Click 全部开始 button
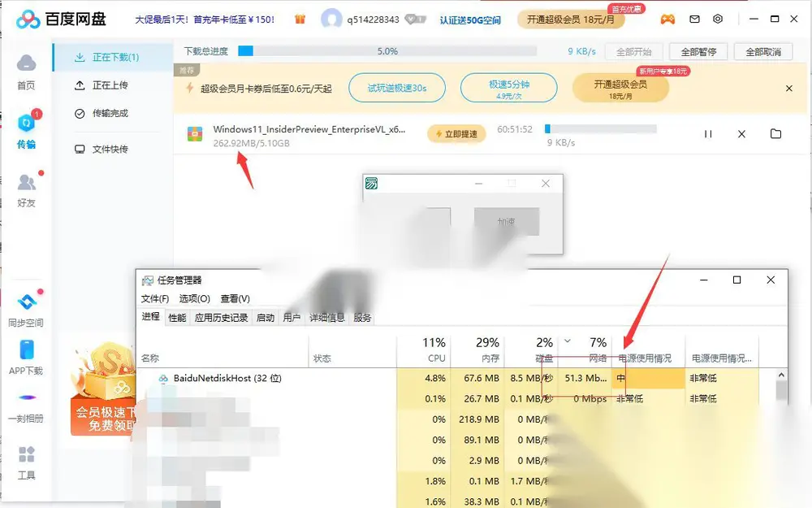812x508 pixels. 634,52
